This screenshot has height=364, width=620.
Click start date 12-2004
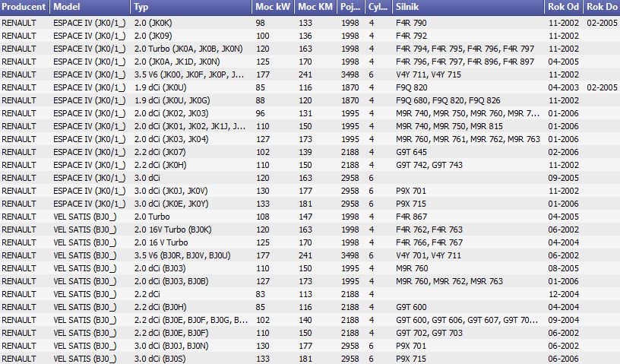564,294
